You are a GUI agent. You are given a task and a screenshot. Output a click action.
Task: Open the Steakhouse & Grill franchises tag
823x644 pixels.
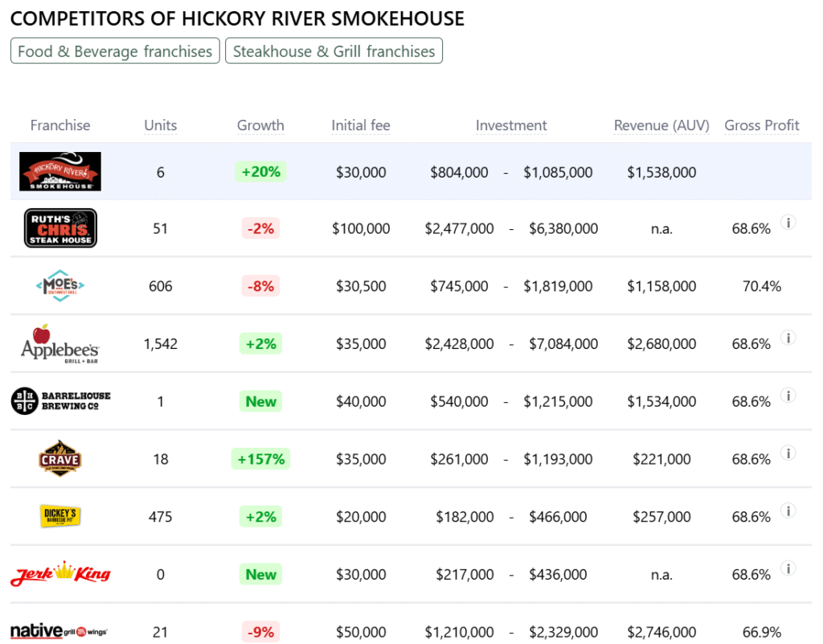[x=334, y=51]
